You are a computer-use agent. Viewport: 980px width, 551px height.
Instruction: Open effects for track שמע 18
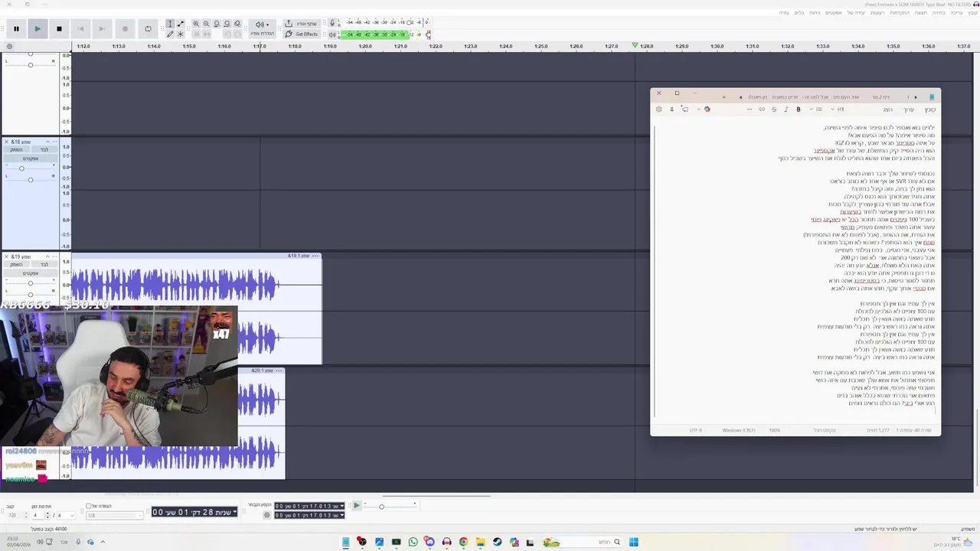(x=31, y=158)
